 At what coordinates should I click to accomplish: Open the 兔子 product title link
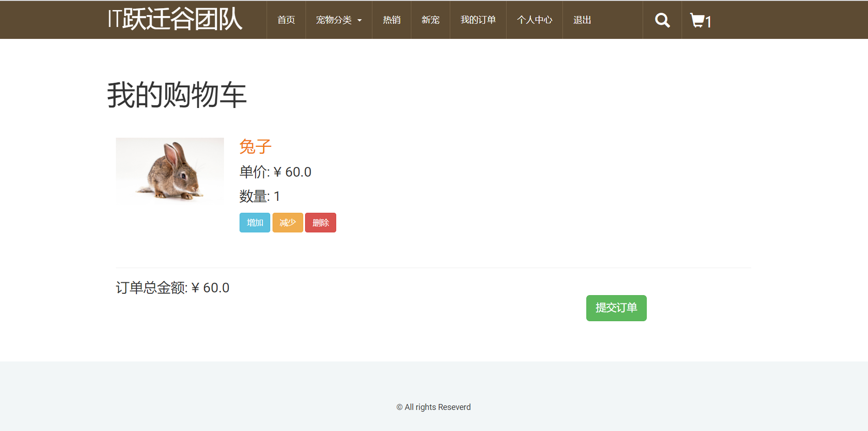pos(256,147)
